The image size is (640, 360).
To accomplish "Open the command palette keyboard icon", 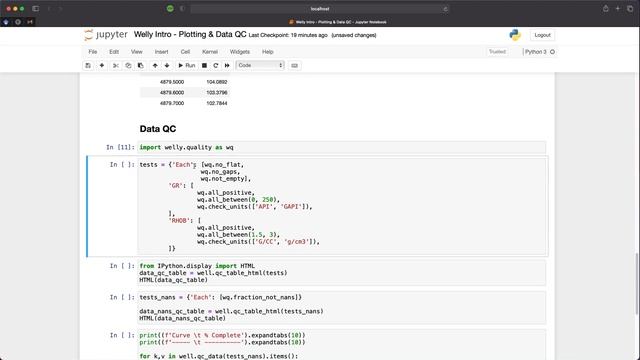I will pyautogui.click(x=294, y=65).
